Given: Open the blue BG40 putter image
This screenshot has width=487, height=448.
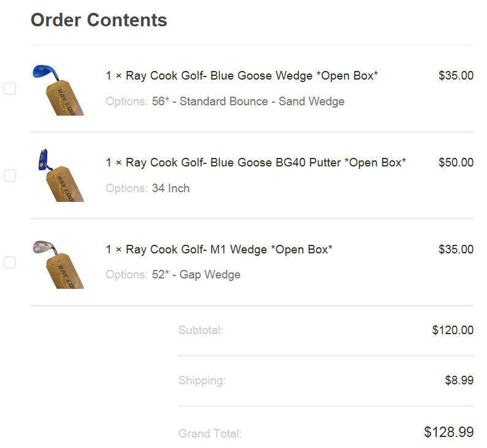Looking at the screenshot, I should click(x=58, y=176).
